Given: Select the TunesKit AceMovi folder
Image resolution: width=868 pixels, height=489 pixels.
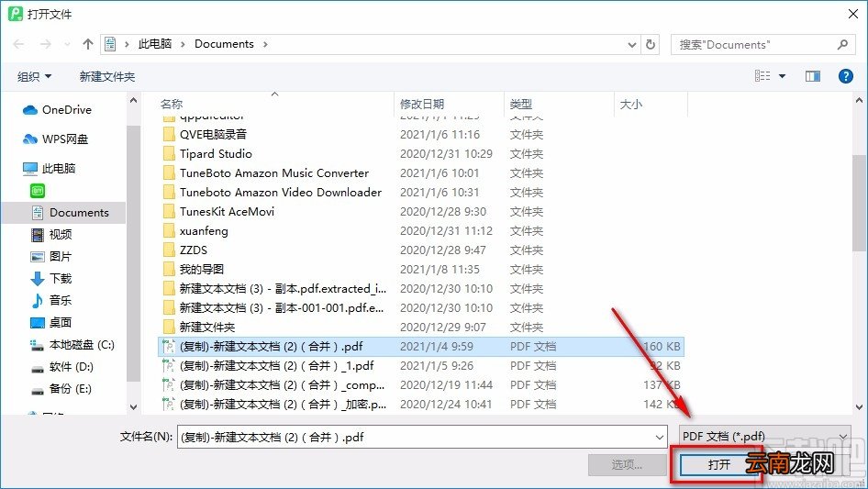Looking at the screenshot, I should (x=421, y=212).
